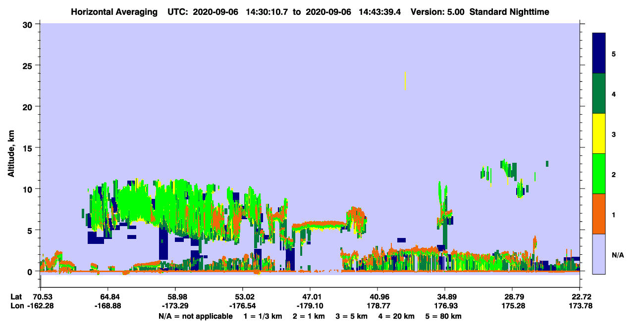644x330 pixels.
Task: Click the '2 = 1 km' legend text
Action: pyautogui.click(x=309, y=316)
